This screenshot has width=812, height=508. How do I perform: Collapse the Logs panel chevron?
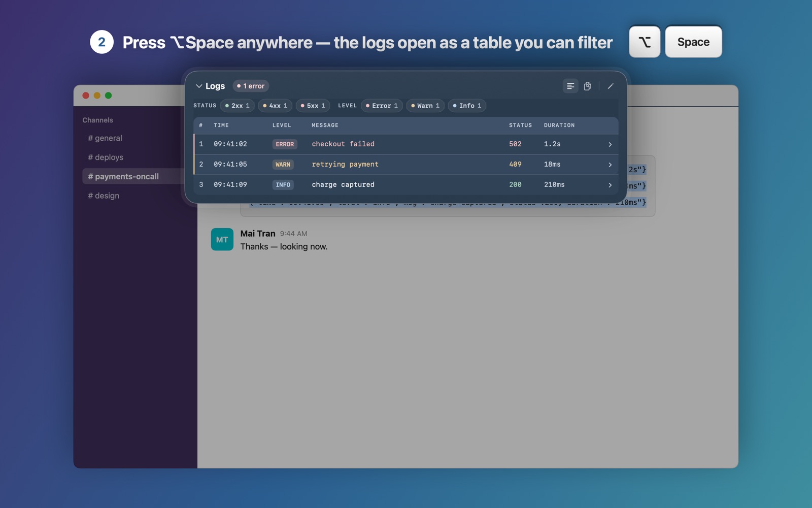[199, 86]
